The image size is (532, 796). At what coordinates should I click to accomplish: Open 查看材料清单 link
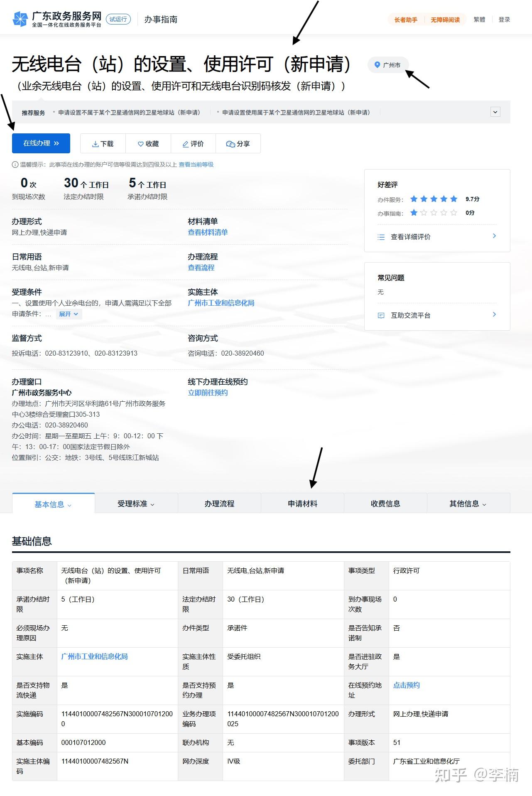tap(208, 232)
